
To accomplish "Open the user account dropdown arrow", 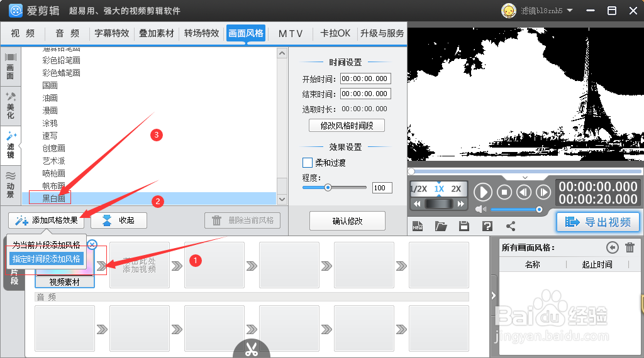I will (570, 11).
